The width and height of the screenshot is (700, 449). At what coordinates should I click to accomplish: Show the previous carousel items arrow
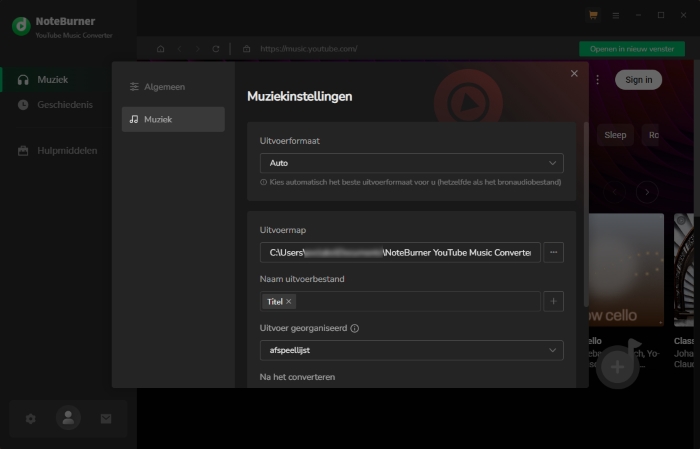(615, 192)
